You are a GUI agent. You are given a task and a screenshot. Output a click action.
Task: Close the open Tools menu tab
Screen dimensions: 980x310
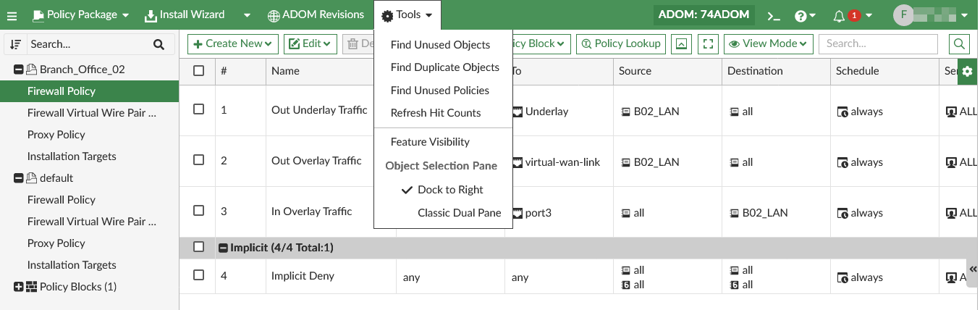tap(407, 15)
